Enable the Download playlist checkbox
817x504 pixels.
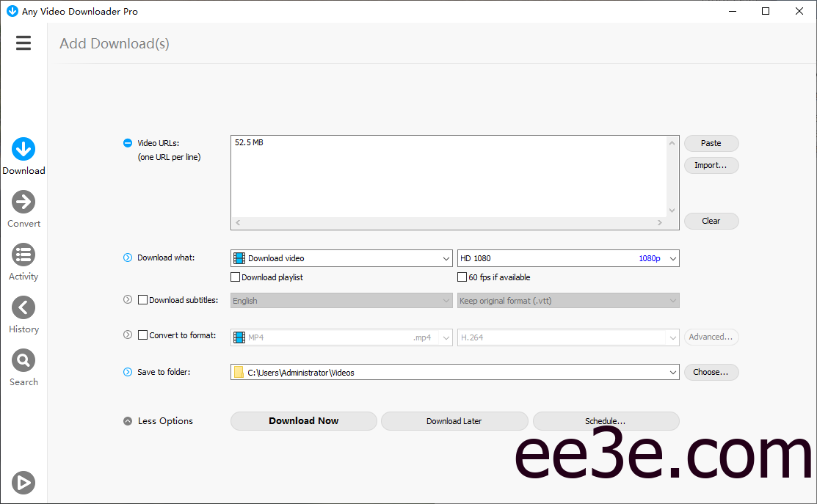coord(236,277)
